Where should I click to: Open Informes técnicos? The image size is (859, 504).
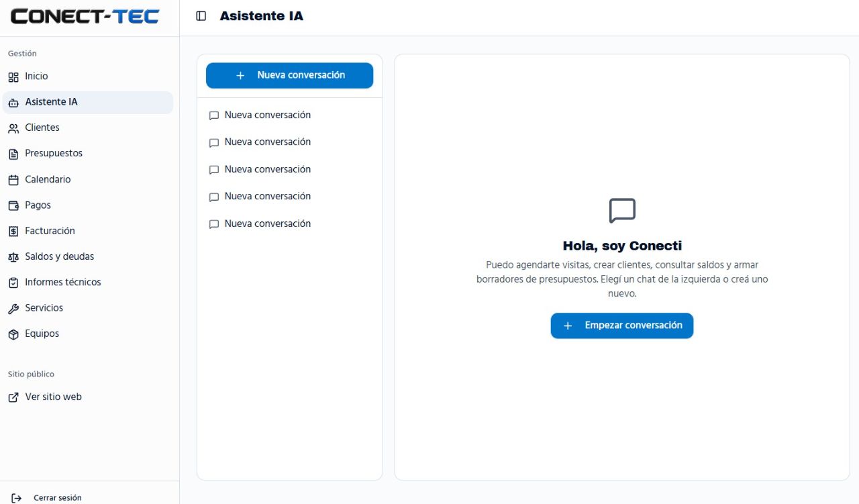pyautogui.click(x=88, y=283)
